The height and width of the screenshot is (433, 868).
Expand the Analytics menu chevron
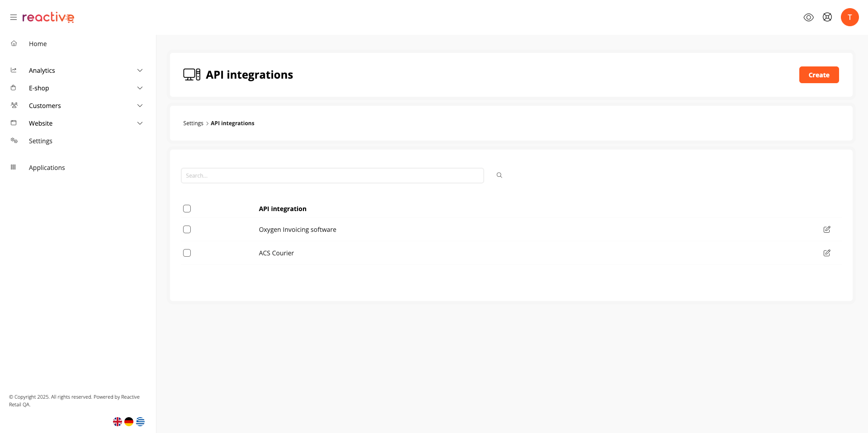(140, 71)
